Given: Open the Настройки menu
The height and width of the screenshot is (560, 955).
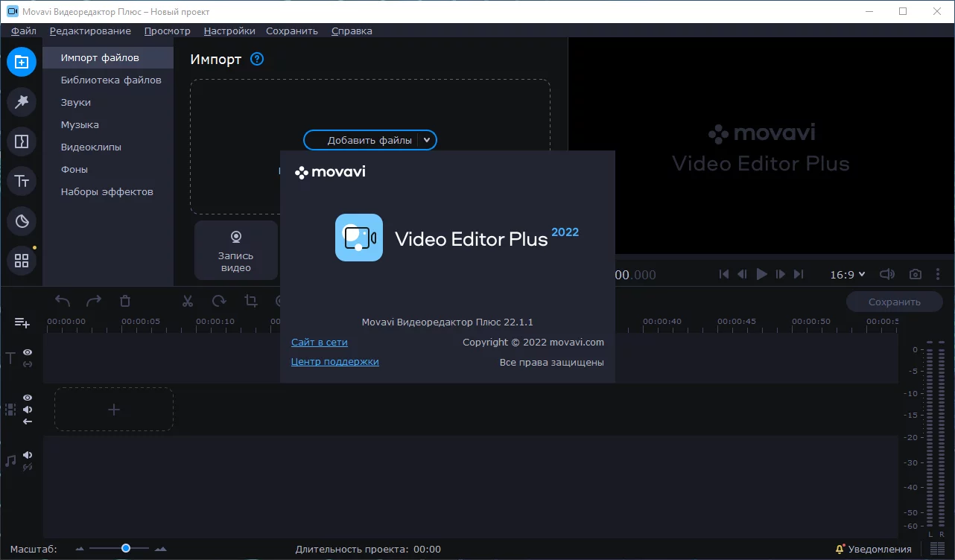Looking at the screenshot, I should point(229,31).
